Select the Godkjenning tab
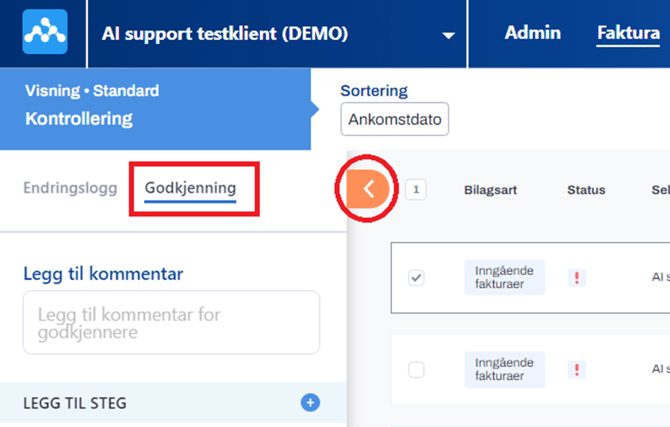This screenshot has height=427, width=670. [x=190, y=188]
